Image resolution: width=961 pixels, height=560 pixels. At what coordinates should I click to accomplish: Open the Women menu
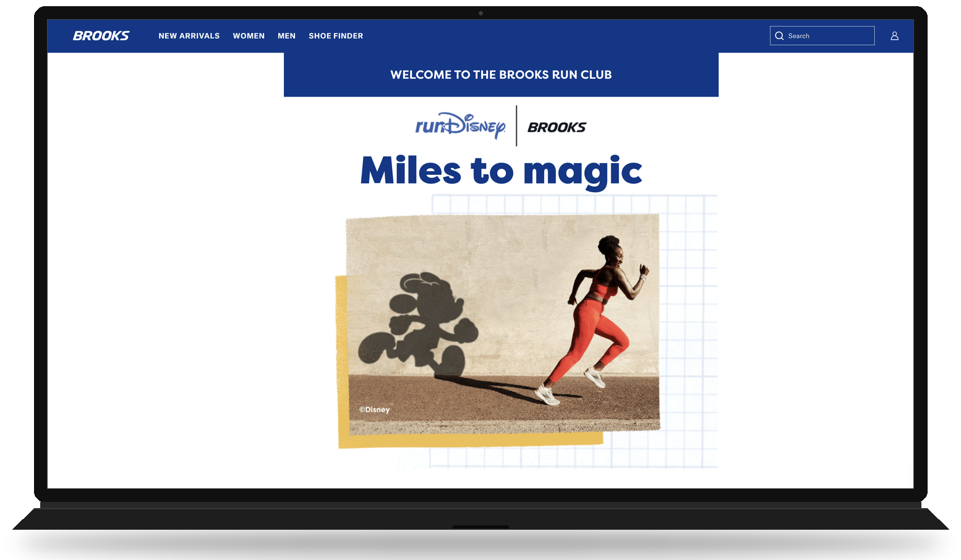(x=249, y=36)
